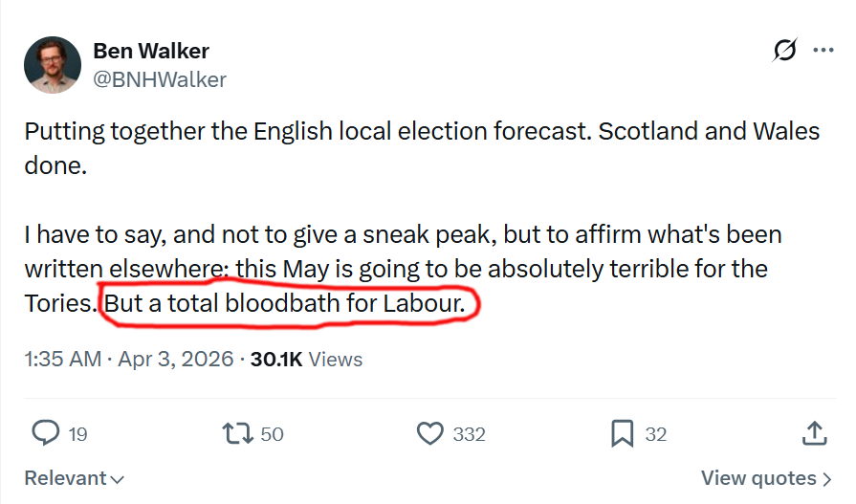Expand the Relevant sort dropdown
Screen dimensions: 856x504
74,478
